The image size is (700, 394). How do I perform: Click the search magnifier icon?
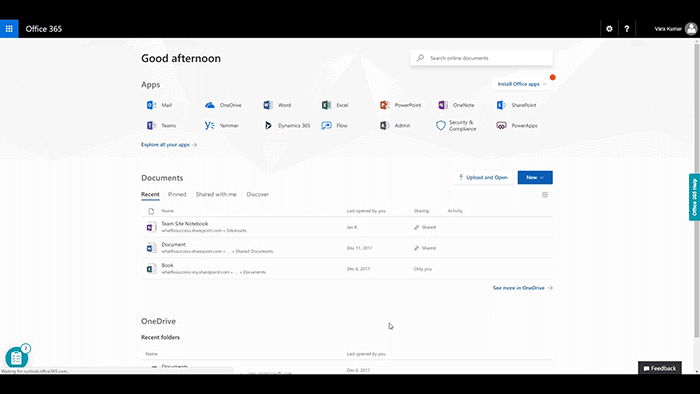click(420, 58)
